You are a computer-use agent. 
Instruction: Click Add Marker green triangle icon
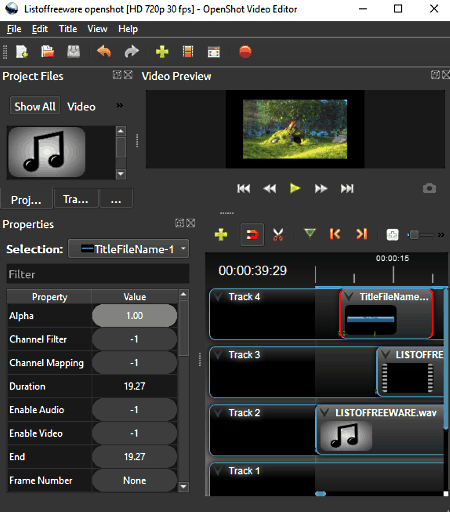pos(310,234)
